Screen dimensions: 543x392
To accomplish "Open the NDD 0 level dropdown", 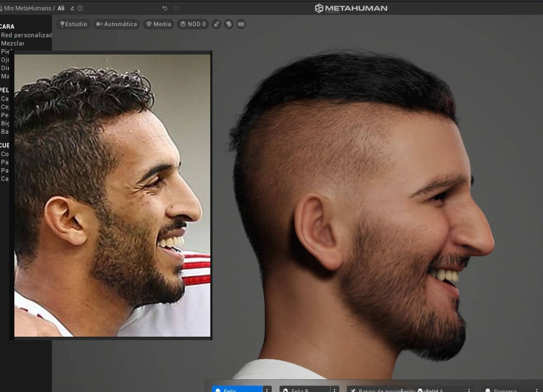I will pyautogui.click(x=193, y=24).
